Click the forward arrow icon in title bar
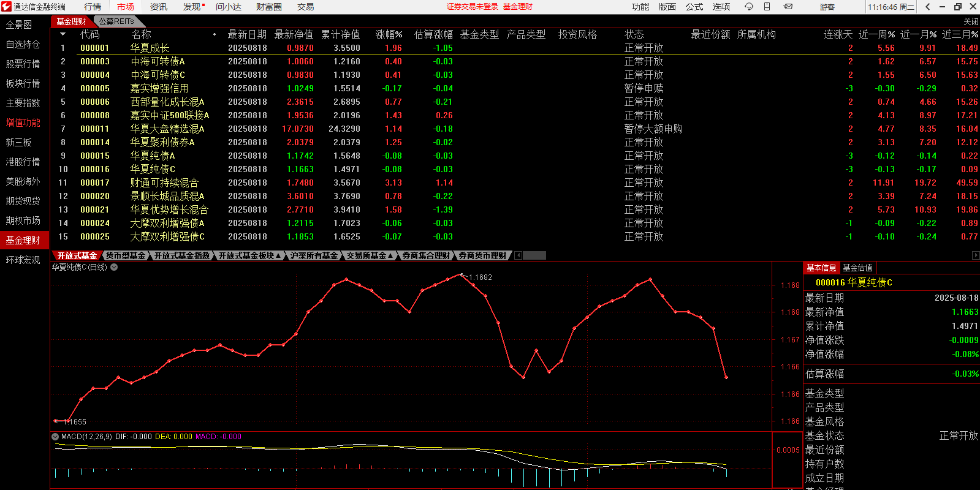980x490 pixels. (942, 7)
